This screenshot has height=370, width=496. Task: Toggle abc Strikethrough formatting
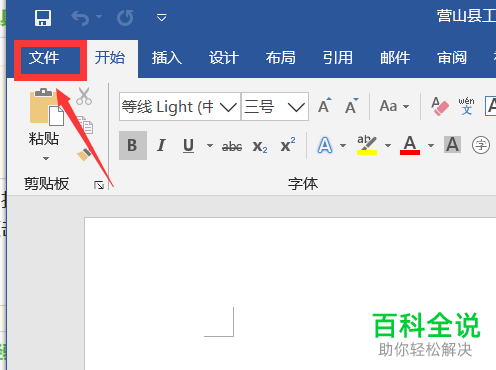[x=232, y=146]
